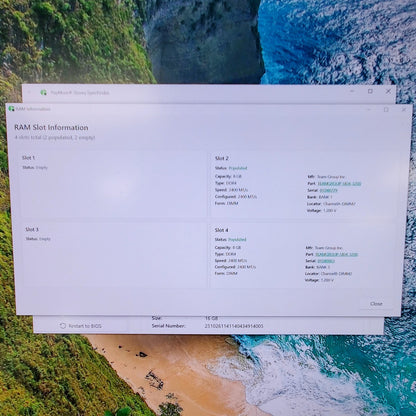
Task: Click the Serial Number value in background window
Action: tap(234, 326)
